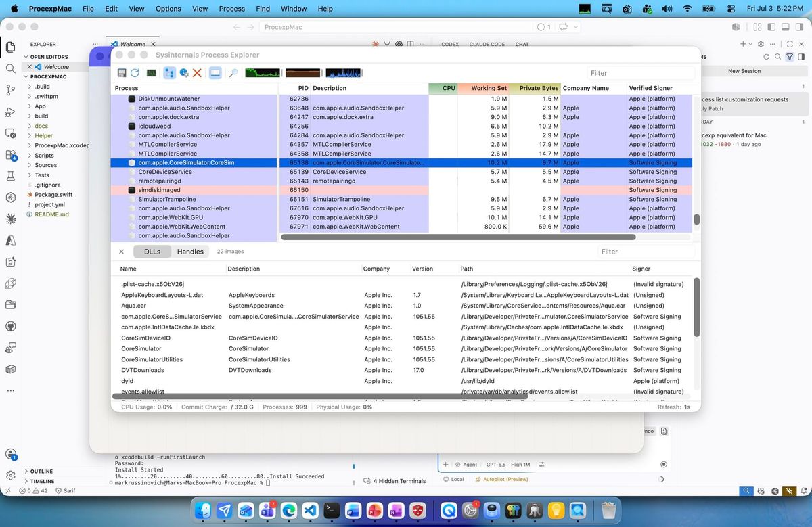The image size is (812, 527).
Task: Click the DLL list horizontal scrollbar
Action: (320, 396)
